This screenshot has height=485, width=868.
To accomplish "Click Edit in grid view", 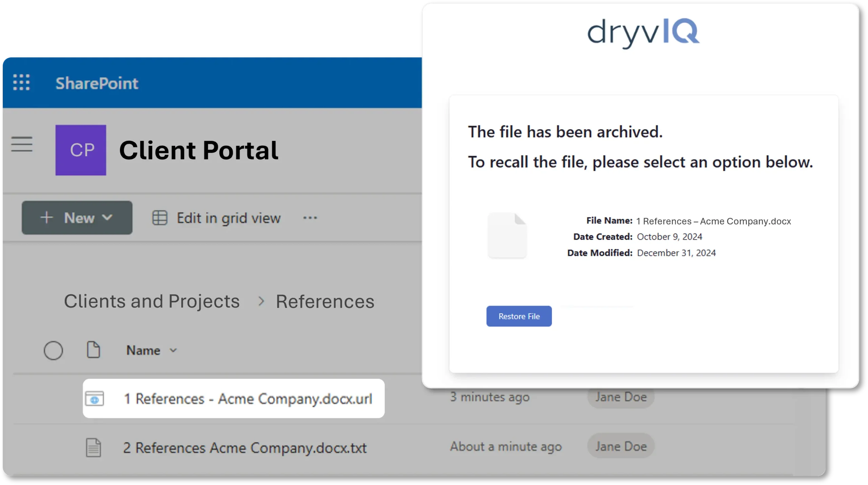I will coord(216,218).
